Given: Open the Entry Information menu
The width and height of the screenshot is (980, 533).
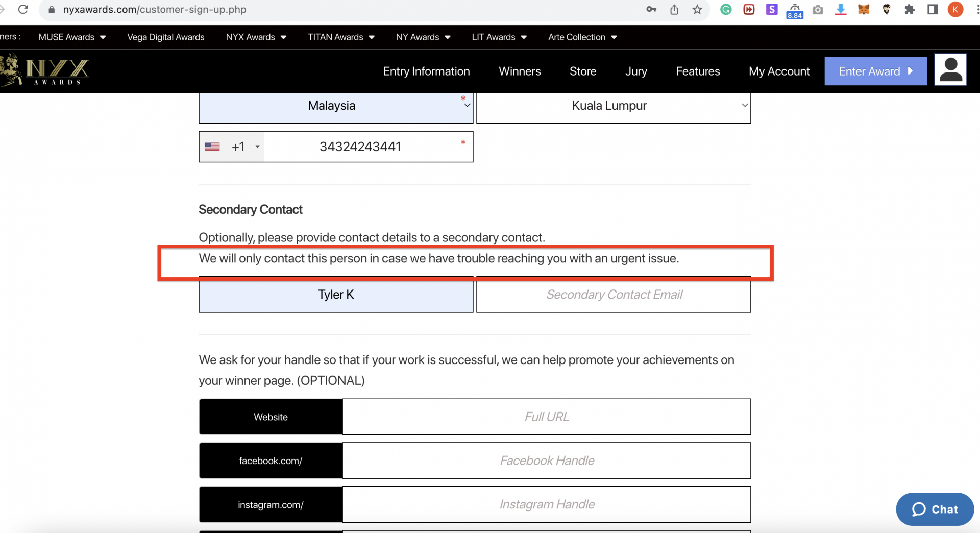Looking at the screenshot, I should coord(426,71).
